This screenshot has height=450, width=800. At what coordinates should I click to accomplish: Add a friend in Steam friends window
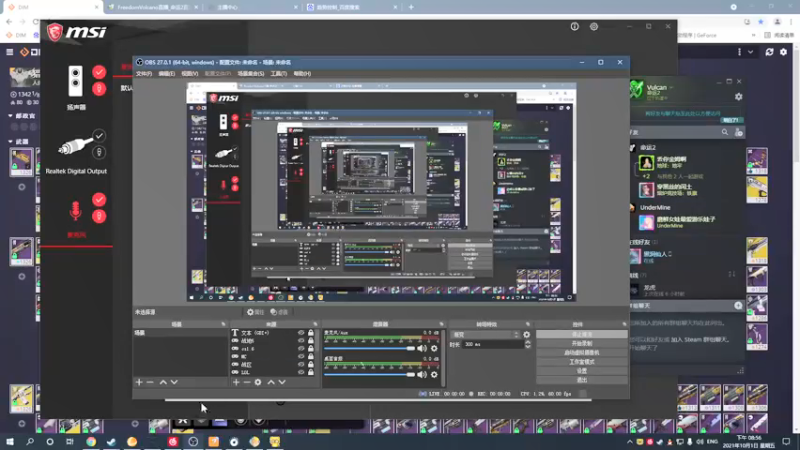click(x=738, y=132)
